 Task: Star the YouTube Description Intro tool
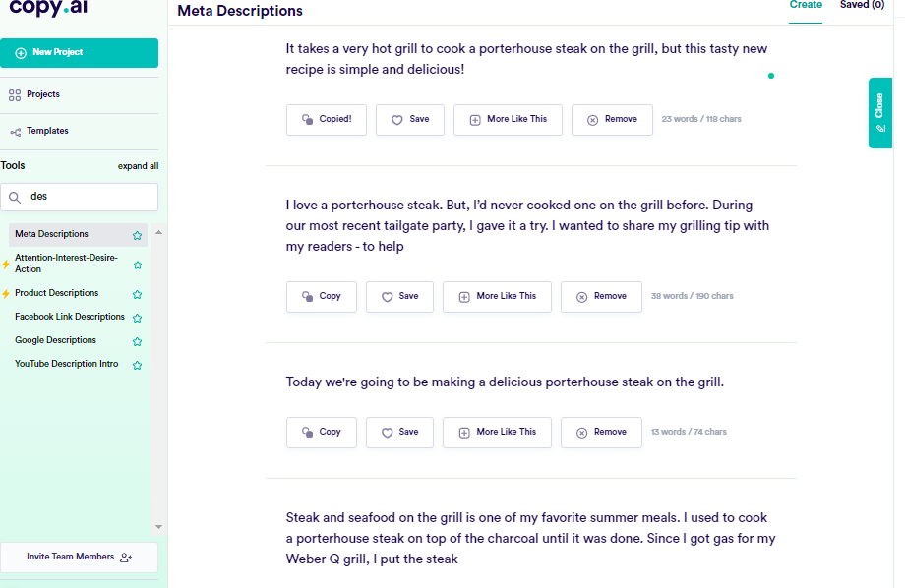point(138,365)
